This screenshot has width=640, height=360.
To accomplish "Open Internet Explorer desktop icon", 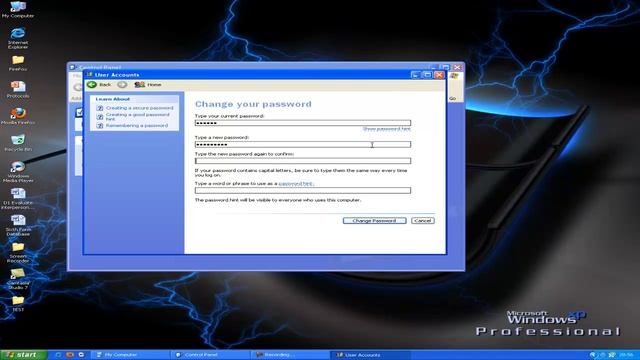I will tap(18, 38).
